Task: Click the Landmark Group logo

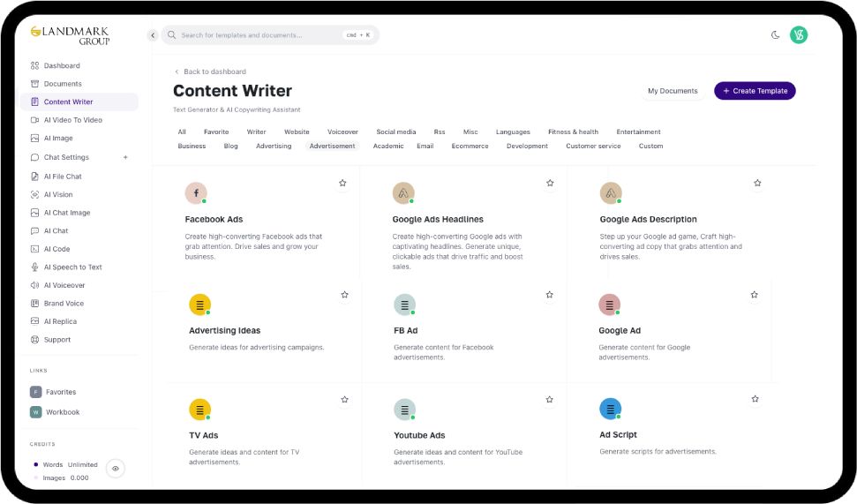Action: [71, 35]
